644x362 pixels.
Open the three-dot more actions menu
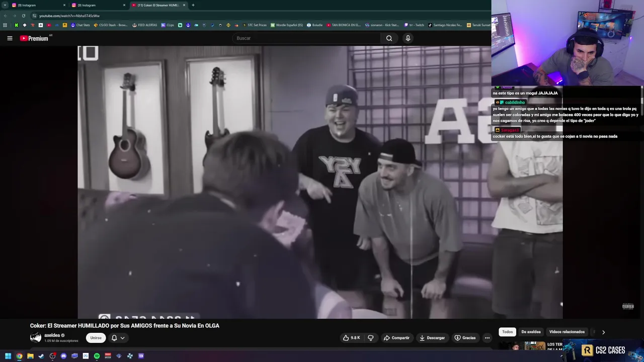487,338
